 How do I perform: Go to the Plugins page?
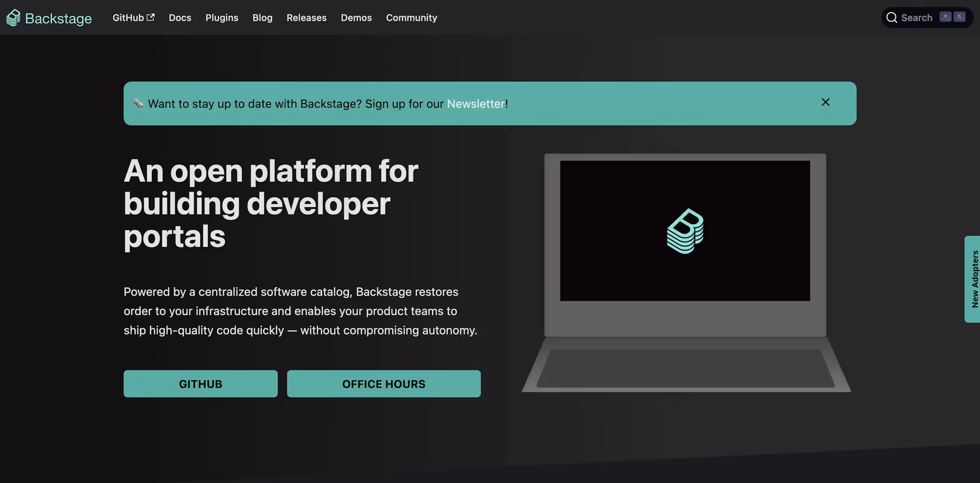(x=222, y=17)
